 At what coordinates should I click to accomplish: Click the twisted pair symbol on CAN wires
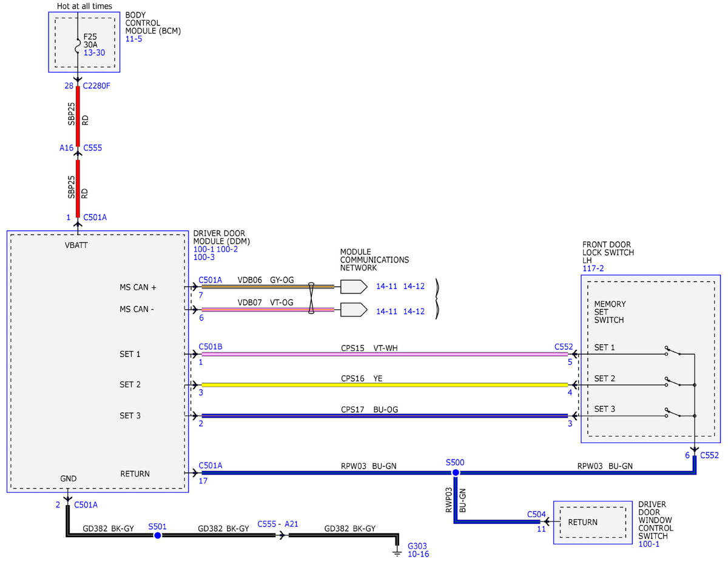311,298
